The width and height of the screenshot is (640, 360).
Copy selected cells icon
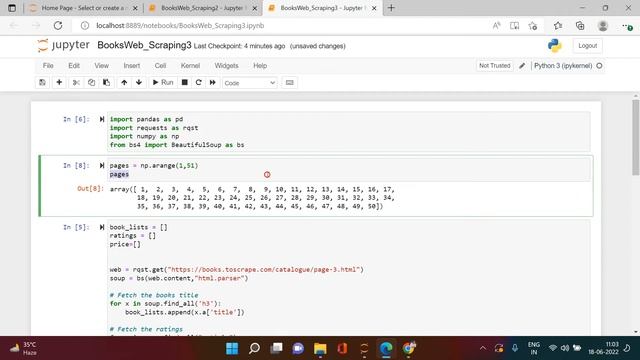pos(91,82)
